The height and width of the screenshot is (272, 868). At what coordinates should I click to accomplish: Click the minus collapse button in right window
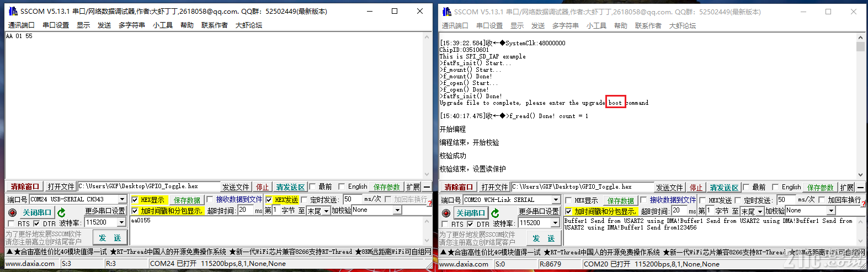[860, 188]
